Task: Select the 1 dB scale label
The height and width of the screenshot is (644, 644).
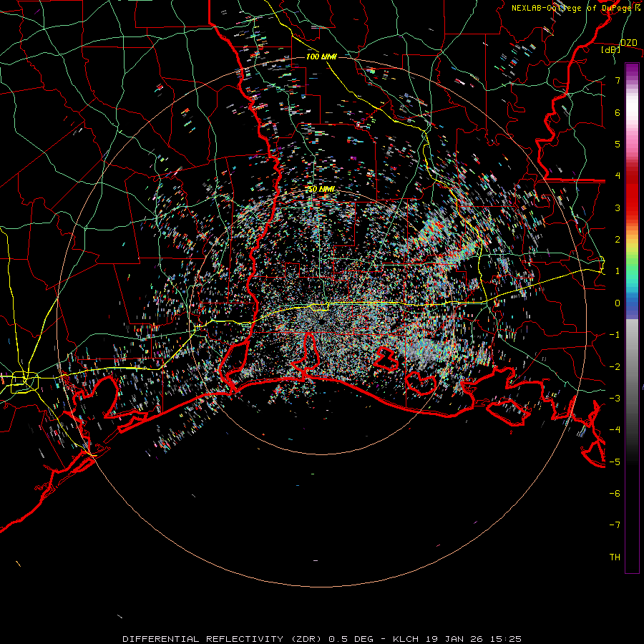Action: coord(618,271)
